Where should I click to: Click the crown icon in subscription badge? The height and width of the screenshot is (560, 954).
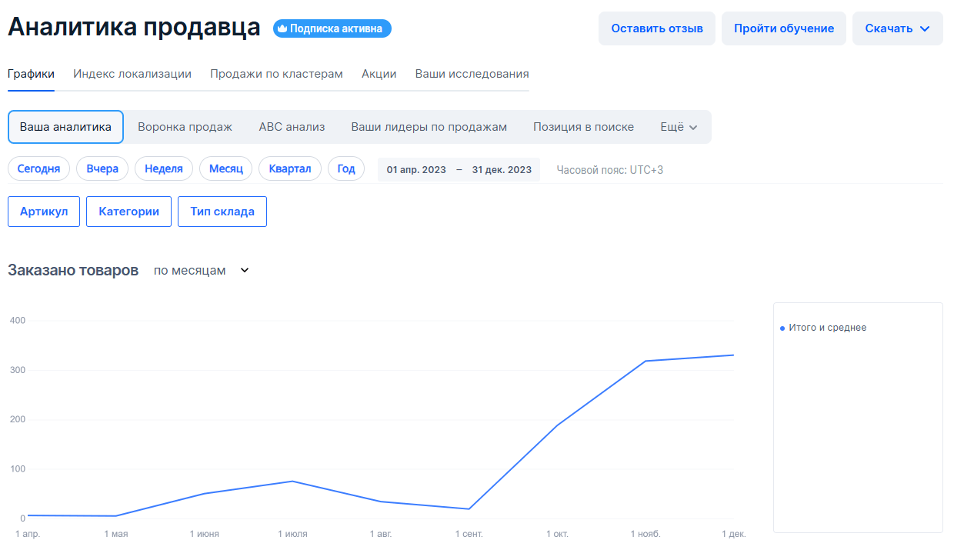[282, 29]
